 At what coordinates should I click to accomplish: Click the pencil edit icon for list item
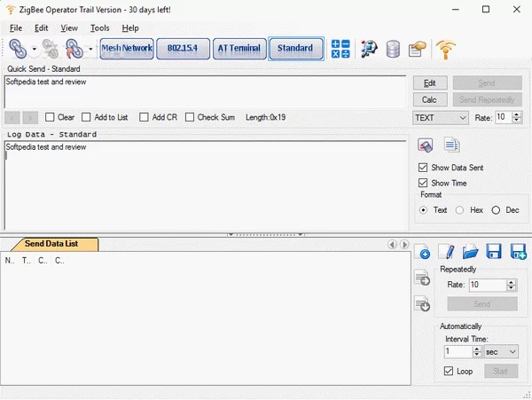447,252
